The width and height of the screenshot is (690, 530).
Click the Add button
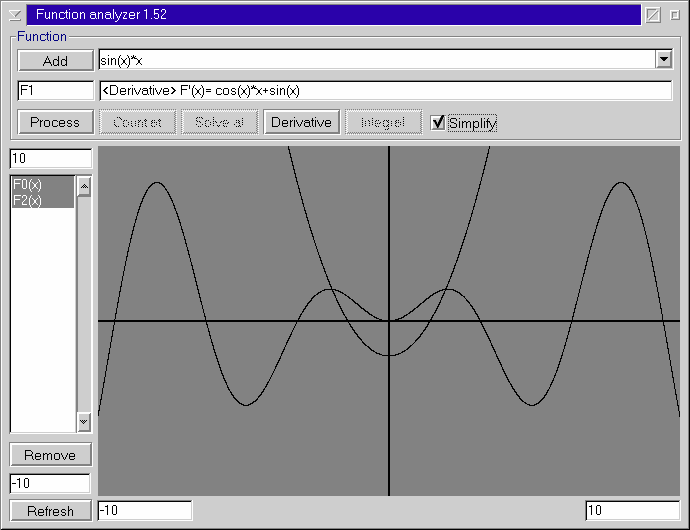pyautogui.click(x=55, y=61)
